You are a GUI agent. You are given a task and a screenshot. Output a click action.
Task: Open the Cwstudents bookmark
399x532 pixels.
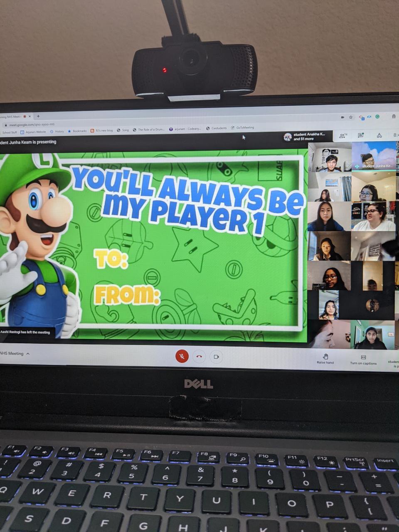[x=217, y=128]
